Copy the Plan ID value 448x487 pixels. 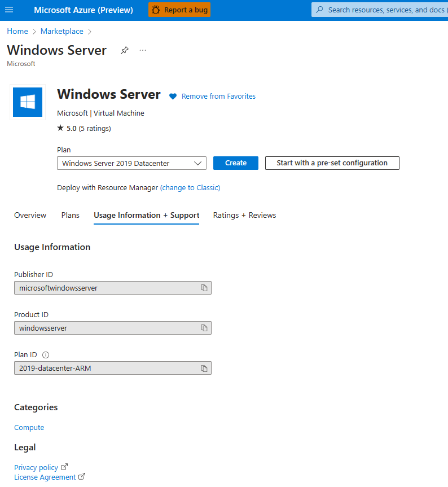[x=204, y=368]
